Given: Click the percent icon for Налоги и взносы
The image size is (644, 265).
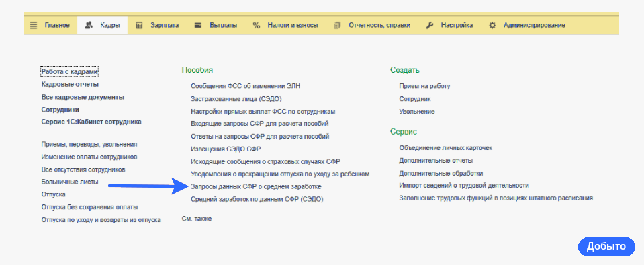Looking at the screenshot, I should point(257,25).
